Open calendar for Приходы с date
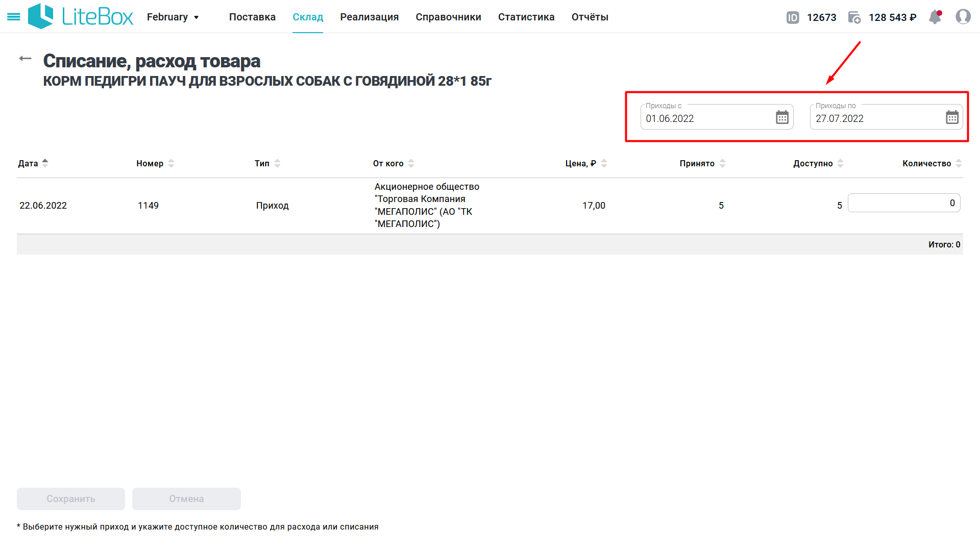980x551 pixels. (782, 117)
